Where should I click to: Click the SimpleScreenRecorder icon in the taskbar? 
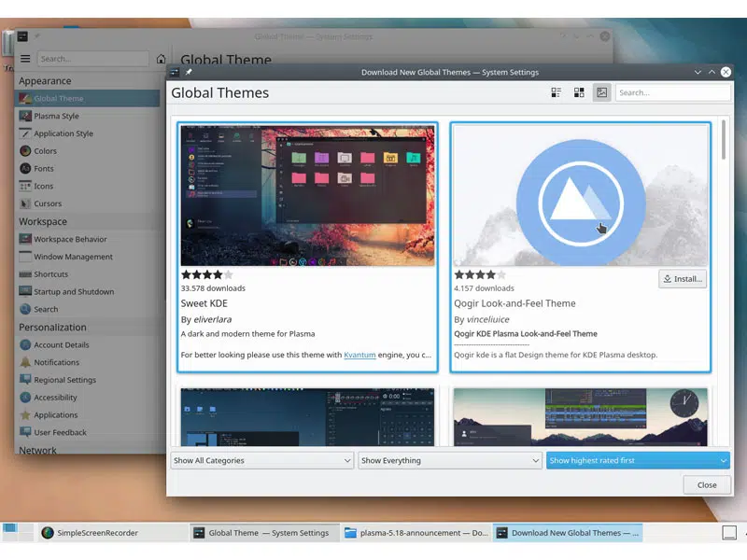(48, 533)
